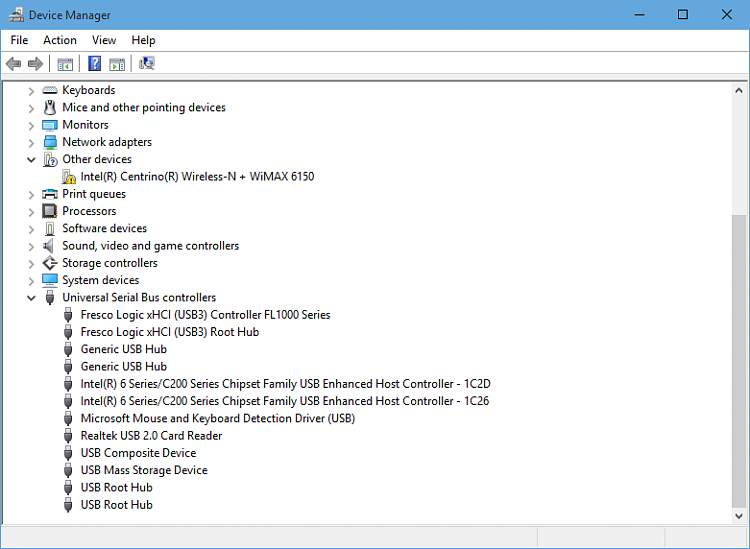
Task: Maximize the Device Manager window
Action: (x=683, y=14)
